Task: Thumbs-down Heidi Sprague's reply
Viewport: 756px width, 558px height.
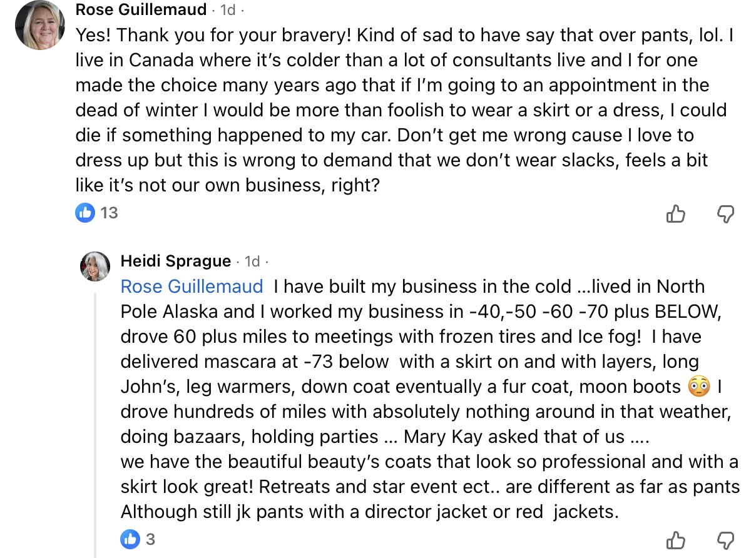Action: tap(725, 540)
